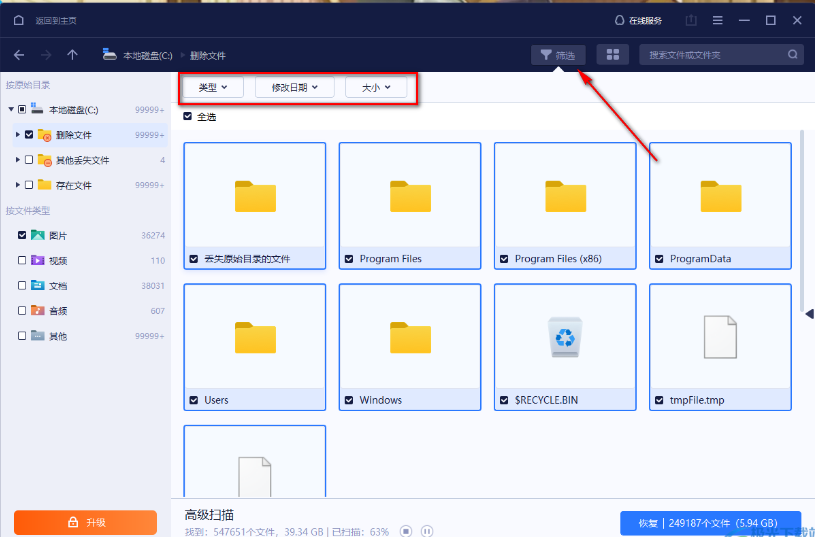Select 存在文件 in the directory tree
This screenshot has width=815, height=537.
tap(73, 185)
